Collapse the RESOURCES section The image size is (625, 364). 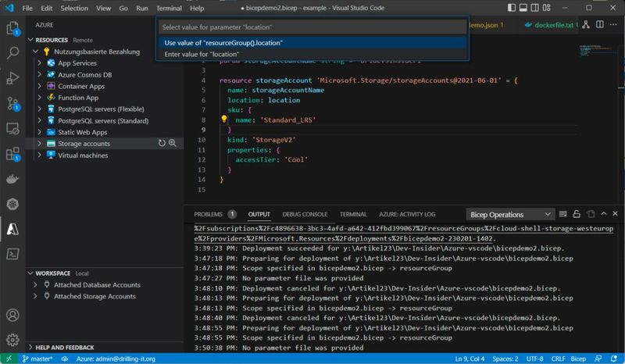click(x=30, y=40)
